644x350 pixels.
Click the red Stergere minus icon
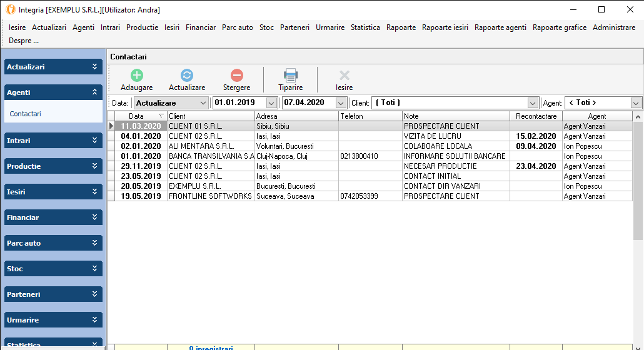[236, 76]
